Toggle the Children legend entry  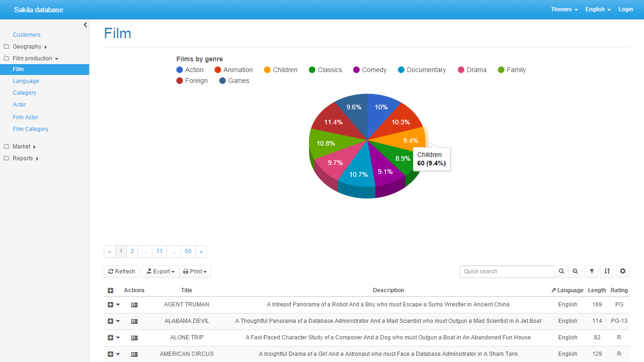tap(280, 70)
